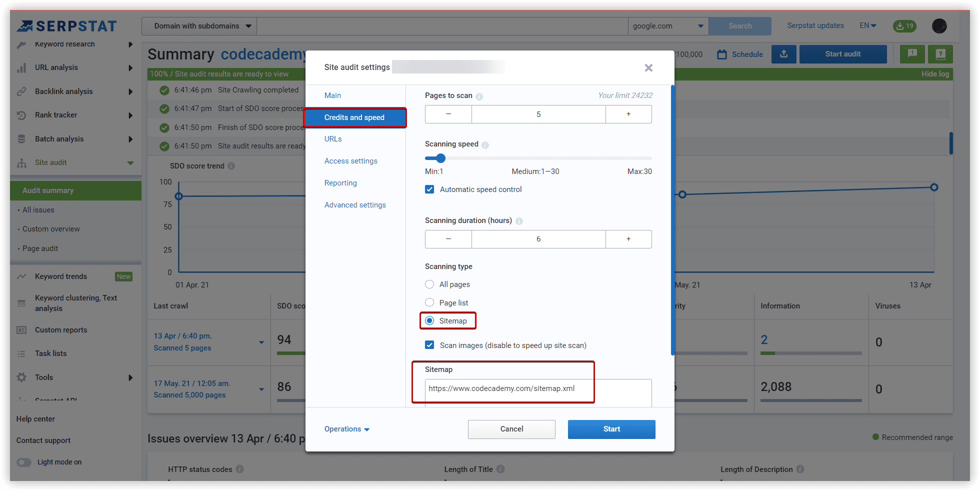The height and width of the screenshot is (491, 980).
Task: Click the Tools gear icon
Action: click(21, 377)
